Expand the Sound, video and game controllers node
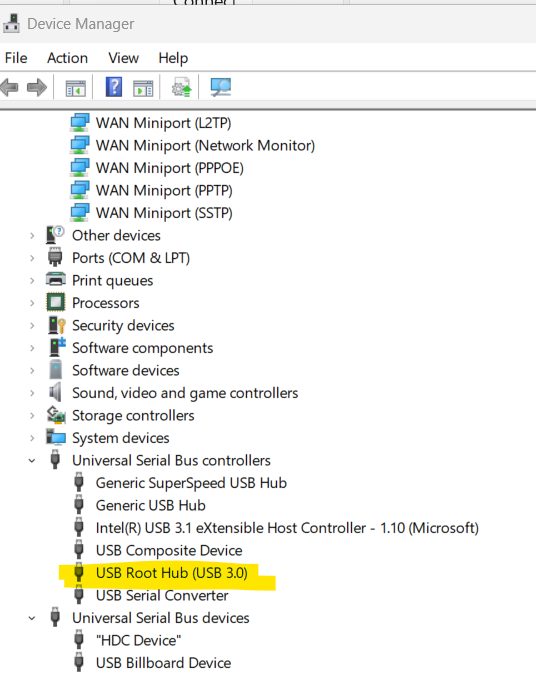This screenshot has width=536, height=681. tap(32, 393)
